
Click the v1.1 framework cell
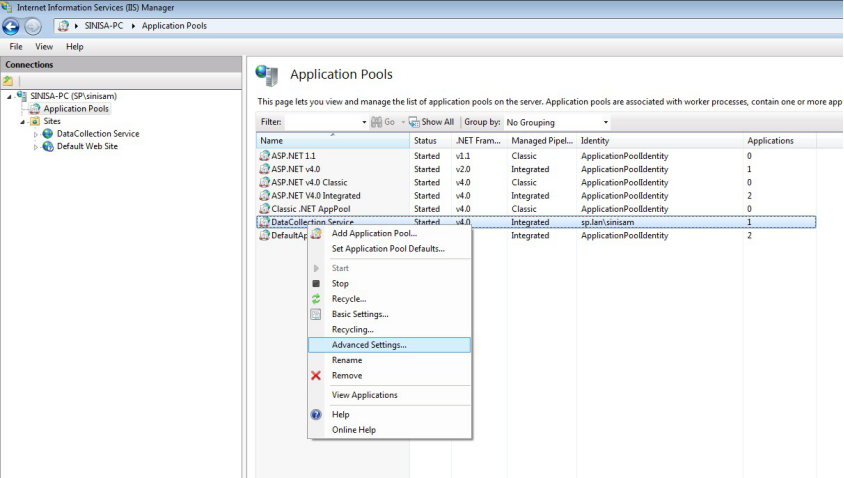[x=463, y=156]
